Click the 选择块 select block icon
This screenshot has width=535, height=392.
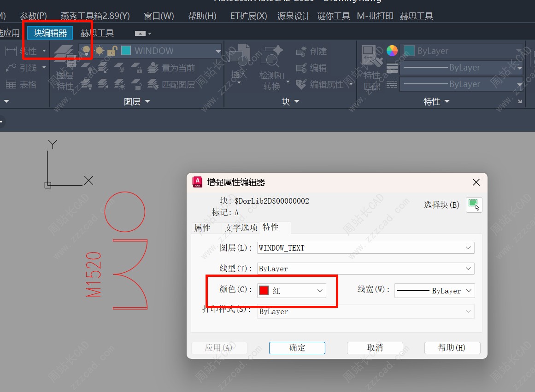tap(474, 205)
